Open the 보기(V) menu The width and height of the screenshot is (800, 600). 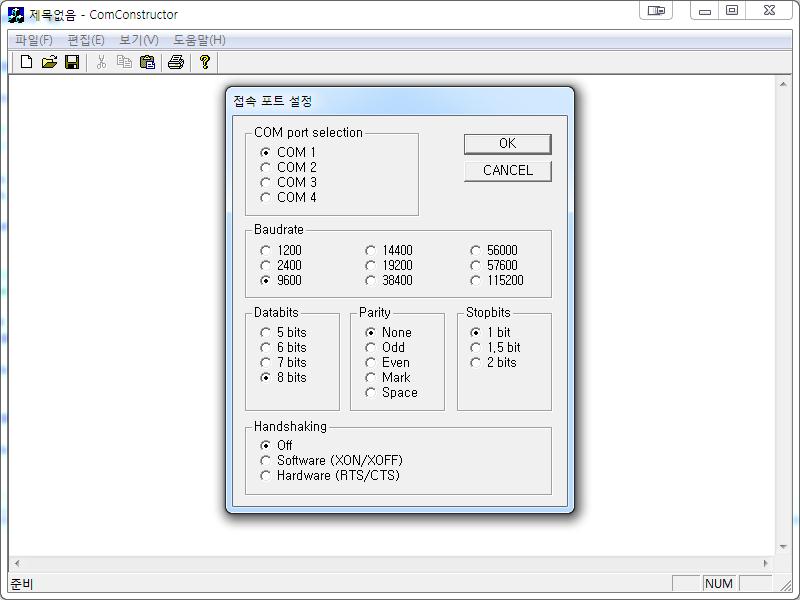pyautogui.click(x=139, y=40)
